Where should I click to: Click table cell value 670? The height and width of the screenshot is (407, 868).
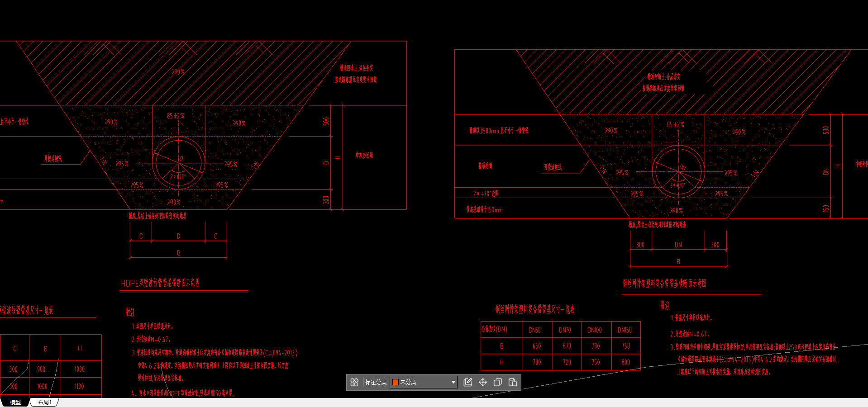(x=567, y=346)
